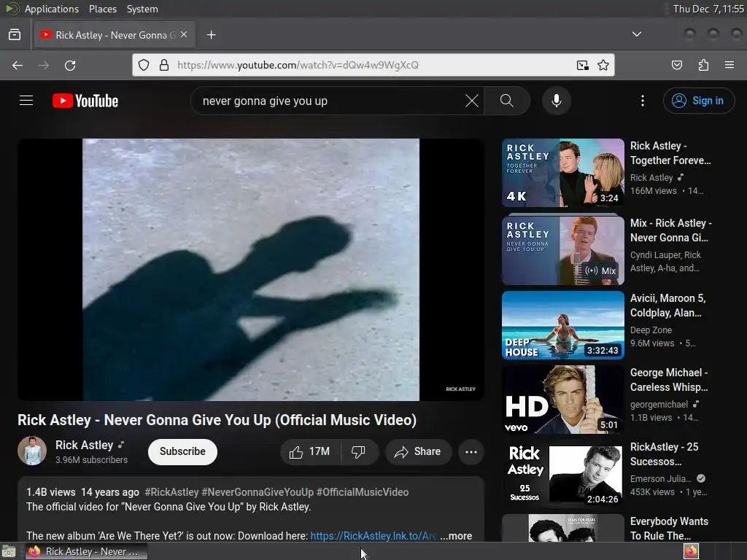Click #NeverGonnaGiveYouUp hashtag
Screen dimensions: 747x560
pyautogui.click(x=258, y=492)
